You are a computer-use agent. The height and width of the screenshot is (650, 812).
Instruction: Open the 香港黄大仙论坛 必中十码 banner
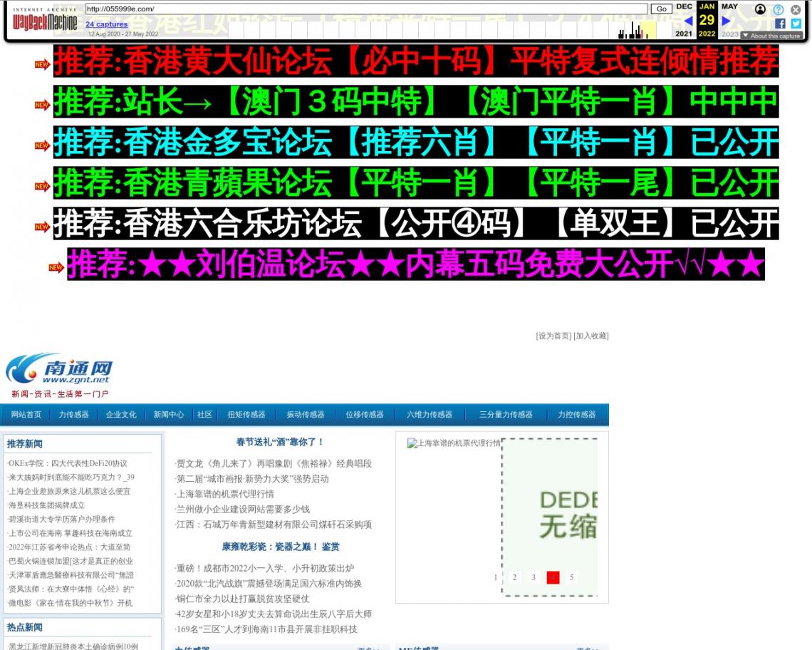click(416, 61)
